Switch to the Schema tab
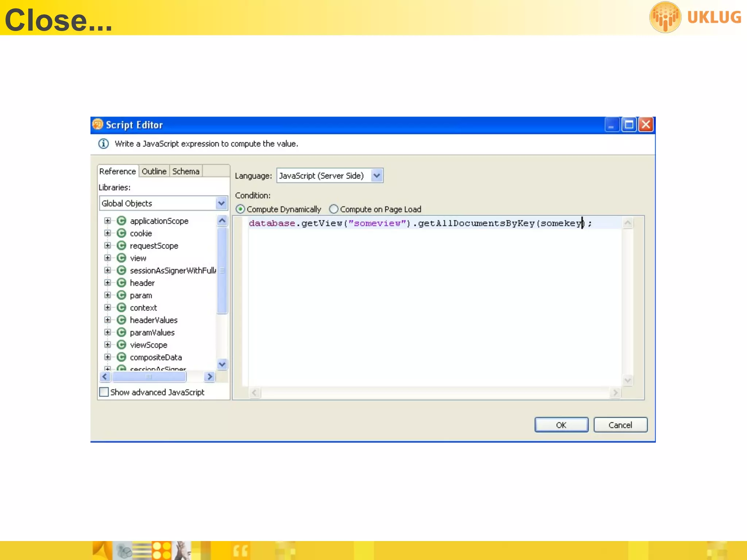 pos(186,171)
